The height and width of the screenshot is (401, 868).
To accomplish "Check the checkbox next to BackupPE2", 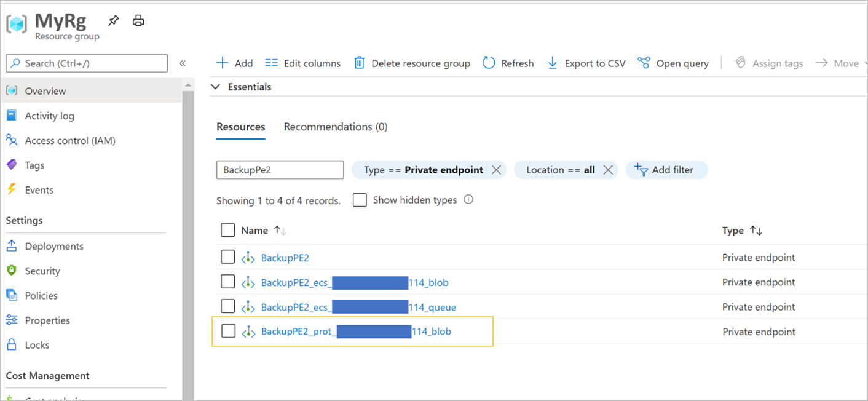I will tap(228, 256).
